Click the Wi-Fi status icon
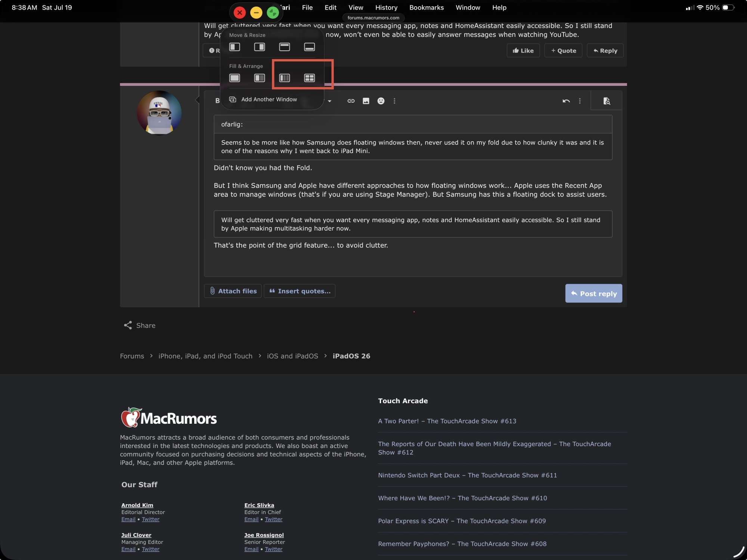Screen dimensions: 747x560 700,7
